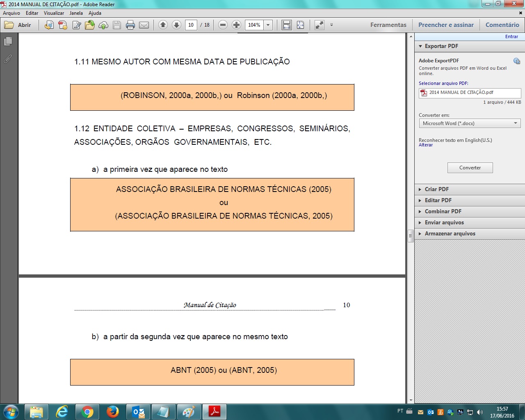Open the zoom level dropdown
The width and height of the screenshot is (525, 420).
point(268,25)
